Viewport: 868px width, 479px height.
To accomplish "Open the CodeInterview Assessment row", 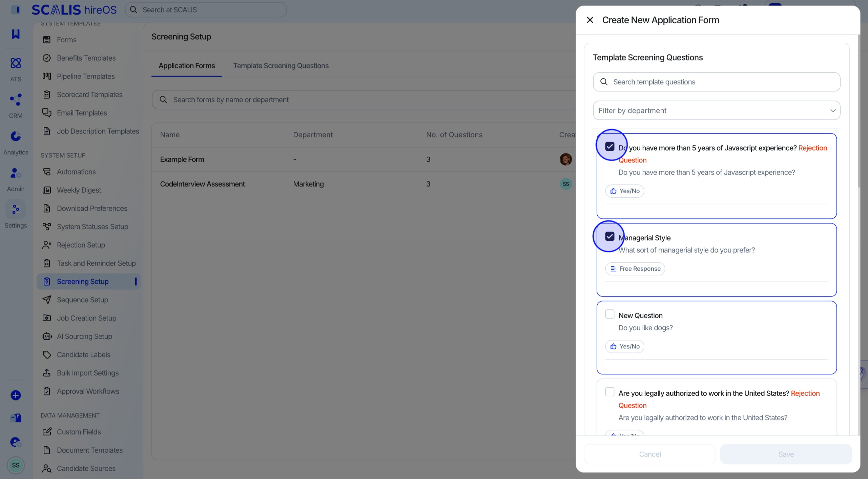I will (364, 184).
